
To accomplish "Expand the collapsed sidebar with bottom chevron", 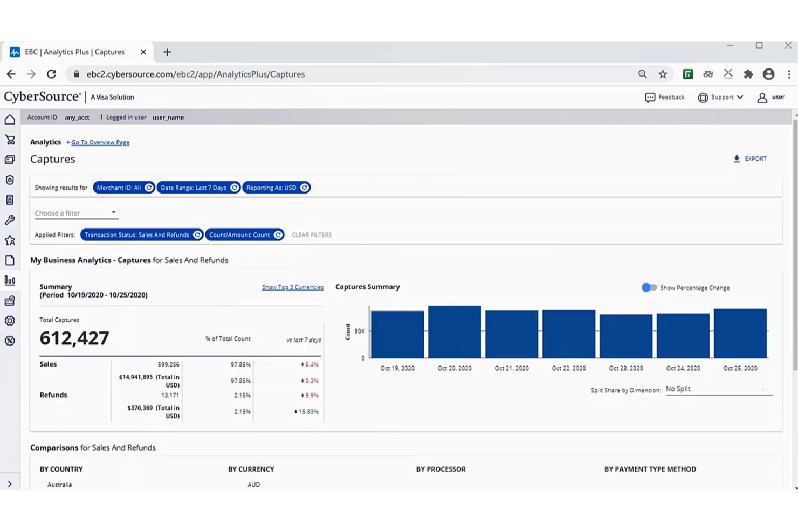I will [10, 483].
